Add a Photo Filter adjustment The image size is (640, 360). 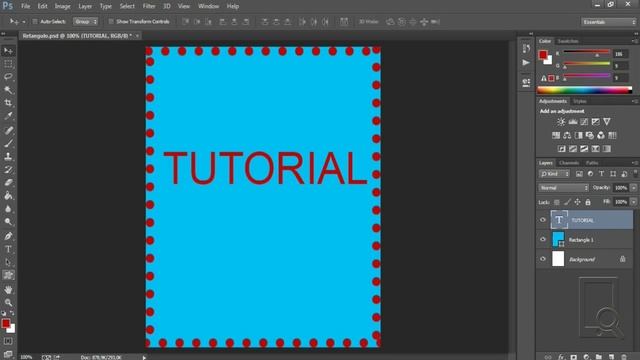click(x=589, y=135)
